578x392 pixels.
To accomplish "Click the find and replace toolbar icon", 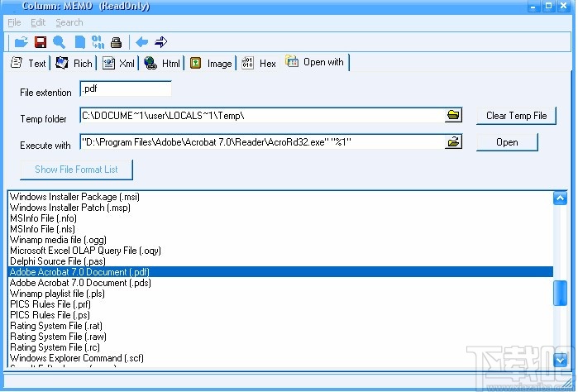I will [98, 42].
